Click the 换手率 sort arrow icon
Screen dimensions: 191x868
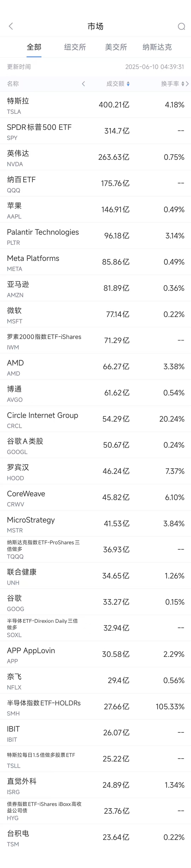[183, 83]
